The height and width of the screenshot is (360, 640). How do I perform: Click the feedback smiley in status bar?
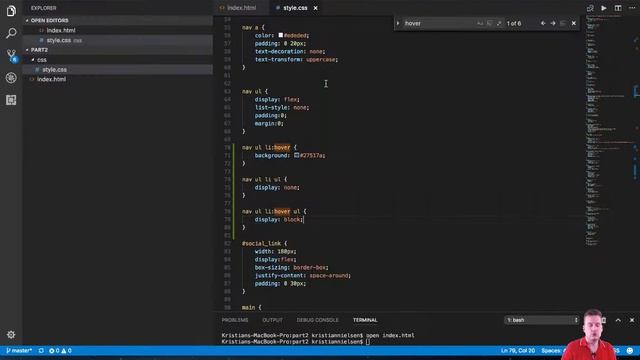630,351
